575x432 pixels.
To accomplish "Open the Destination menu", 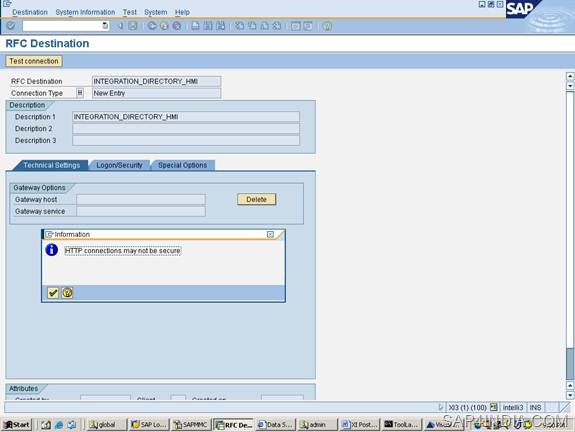I will tap(30, 12).
